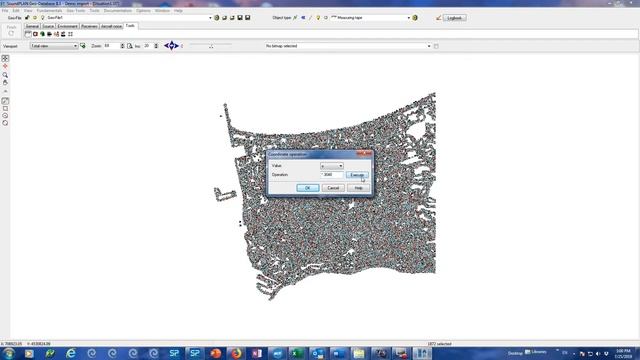Open the View menu
The image size is (640, 360).
[x=28, y=11]
